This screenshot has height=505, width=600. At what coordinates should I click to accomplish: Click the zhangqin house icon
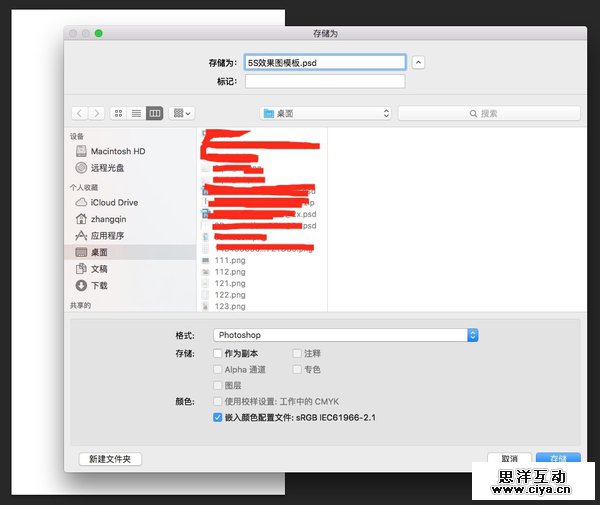[81, 219]
